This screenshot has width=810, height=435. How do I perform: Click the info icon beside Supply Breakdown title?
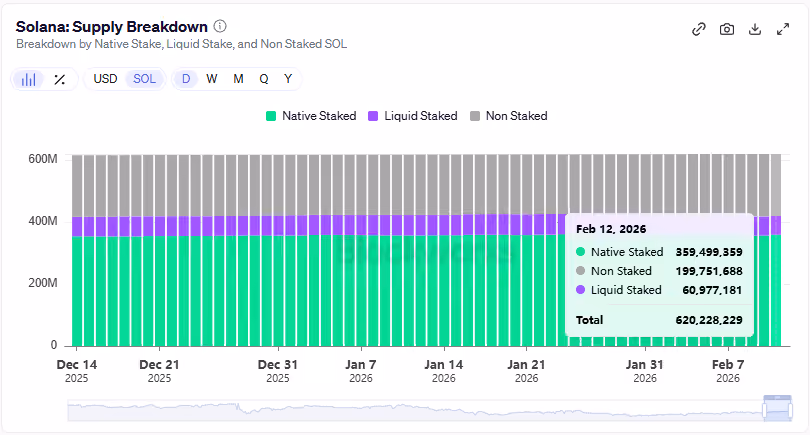click(220, 26)
